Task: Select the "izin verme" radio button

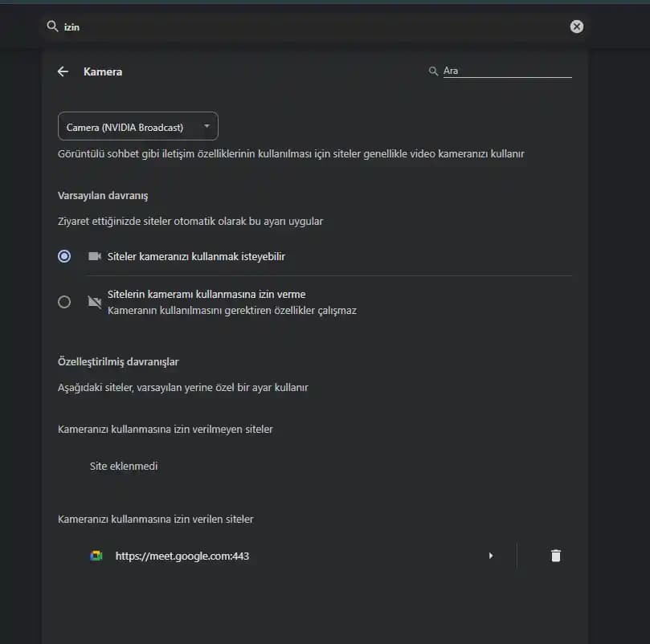Action: 64,302
